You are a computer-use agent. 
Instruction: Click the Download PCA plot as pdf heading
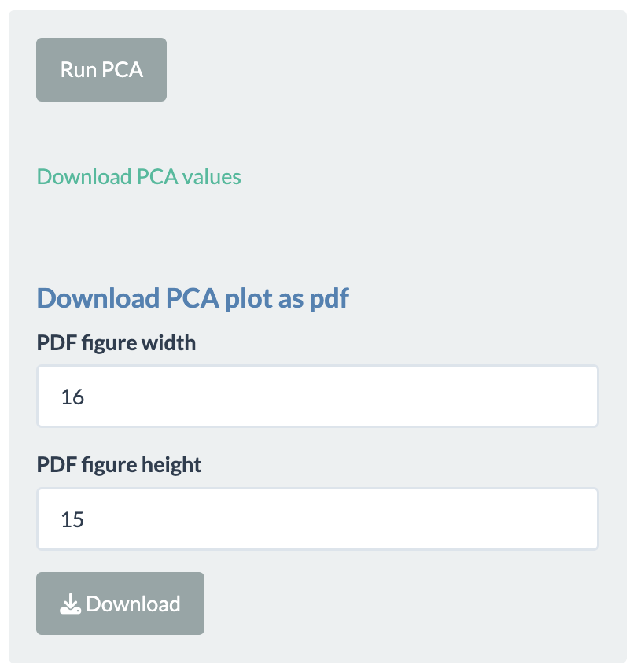coord(193,298)
